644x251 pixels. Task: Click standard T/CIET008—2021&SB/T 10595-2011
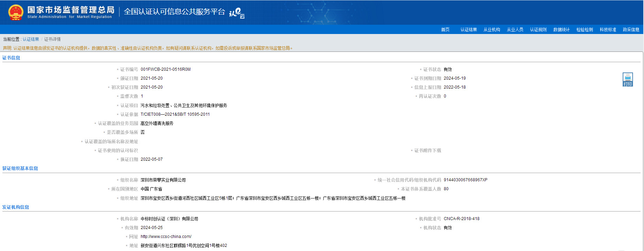(x=175, y=114)
